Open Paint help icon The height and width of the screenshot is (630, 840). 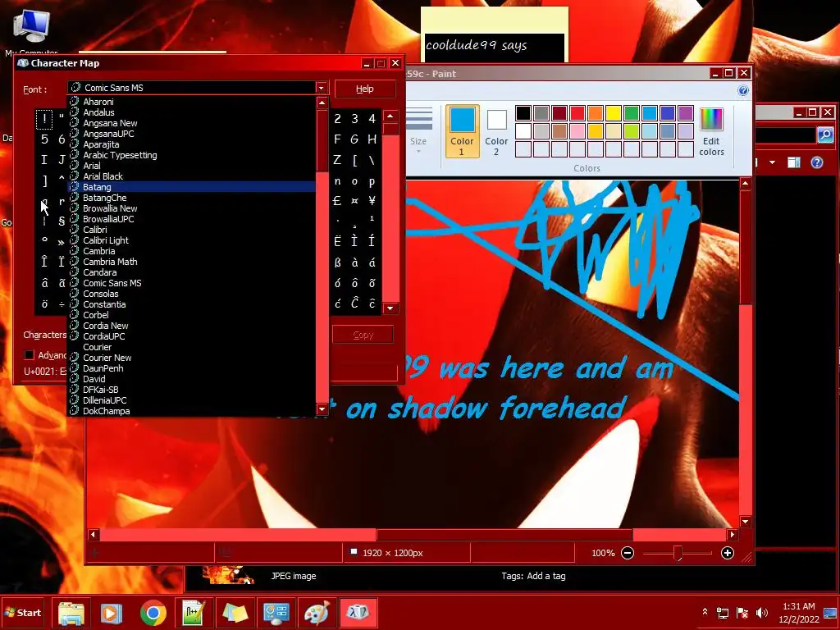743,90
